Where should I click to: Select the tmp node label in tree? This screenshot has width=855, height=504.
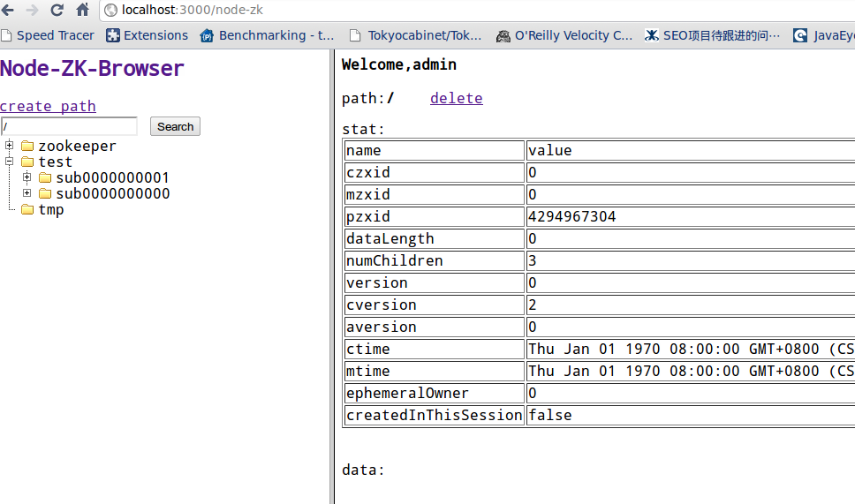(51, 209)
